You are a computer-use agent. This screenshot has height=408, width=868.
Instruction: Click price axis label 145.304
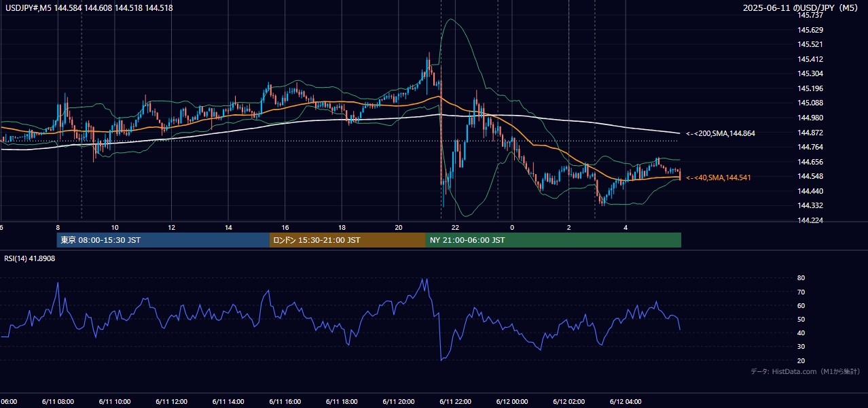pos(810,73)
